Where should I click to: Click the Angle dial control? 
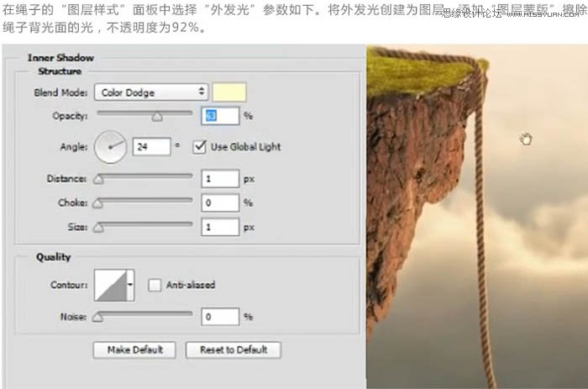110,147
